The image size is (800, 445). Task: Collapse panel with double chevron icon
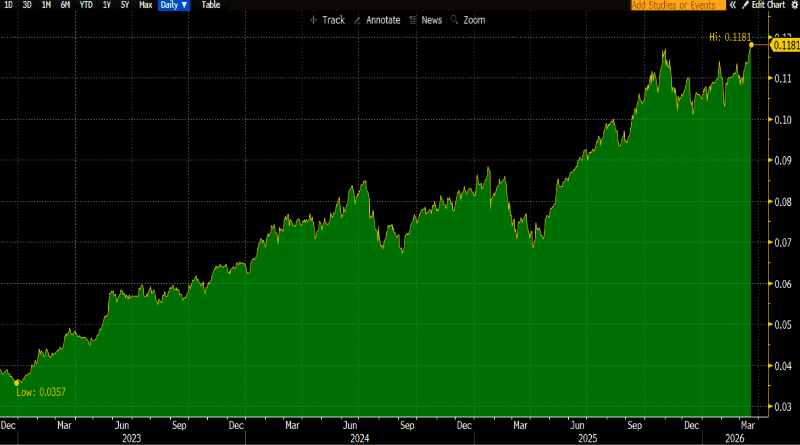coord(731,5)
